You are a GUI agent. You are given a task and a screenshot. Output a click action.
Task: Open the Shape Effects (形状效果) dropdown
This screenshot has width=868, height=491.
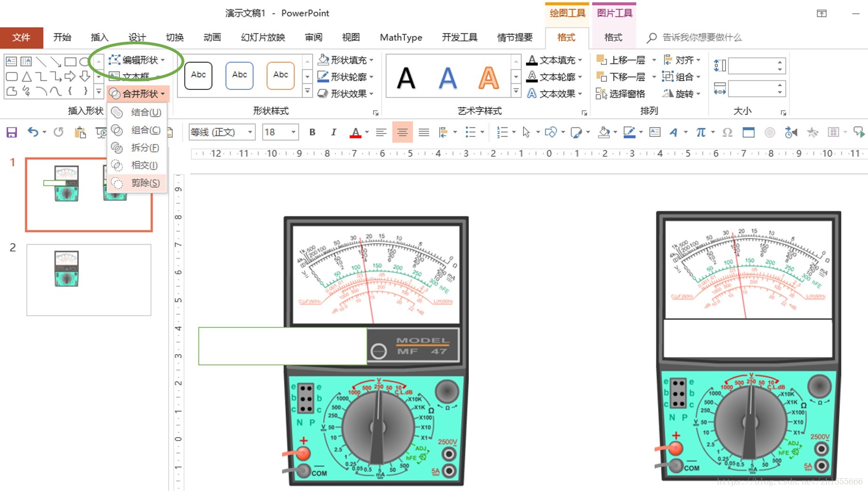[x=346, y=94]
